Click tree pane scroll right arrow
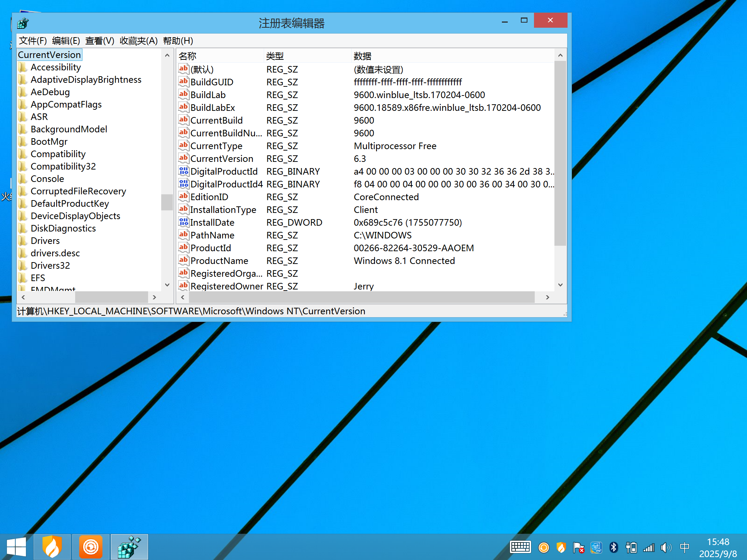The width and height of the screenshot is (747, 560). pyautogui.click(x=155, y=297)
